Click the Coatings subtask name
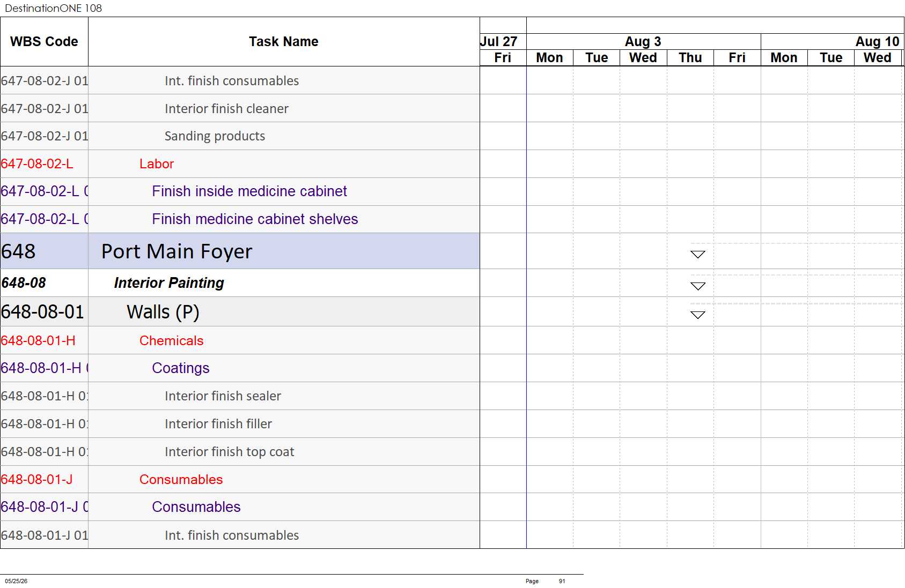Image resolution: width=905 pixels, height=588 pixels. [180, 368]
